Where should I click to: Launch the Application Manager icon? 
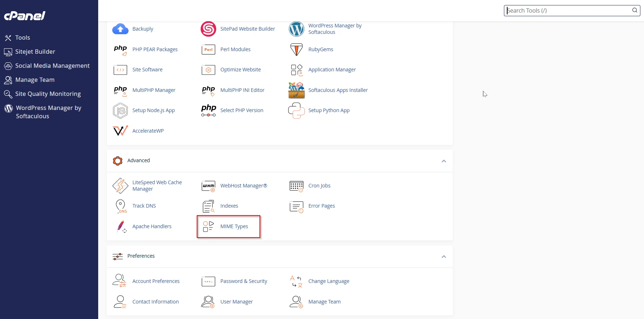296,70
